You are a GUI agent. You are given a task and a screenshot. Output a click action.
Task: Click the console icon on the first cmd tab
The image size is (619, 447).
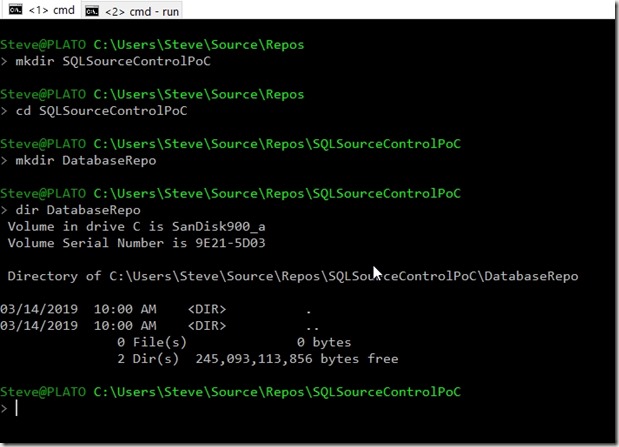(13, 12)
